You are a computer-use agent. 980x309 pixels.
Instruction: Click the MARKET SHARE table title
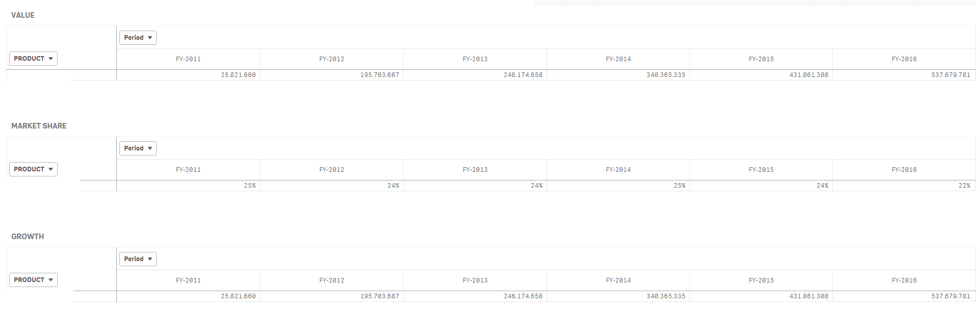(39, 126)
